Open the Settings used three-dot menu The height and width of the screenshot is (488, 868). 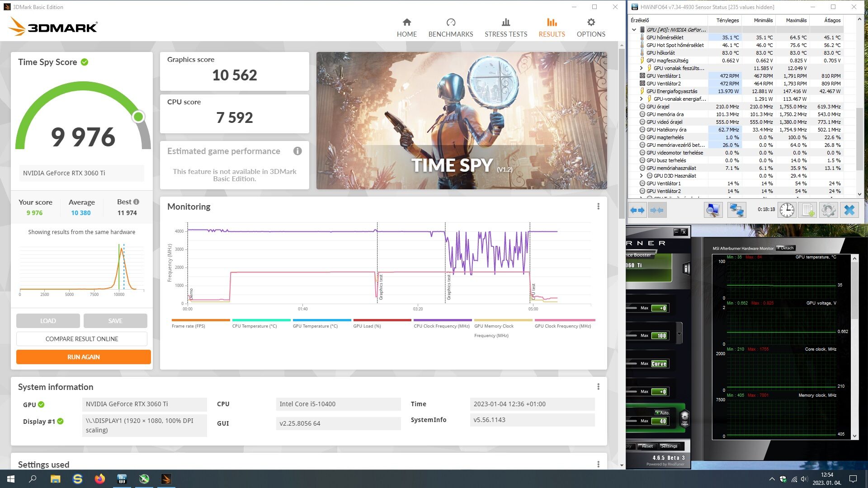pyautogui.click(x=598, y=465)
